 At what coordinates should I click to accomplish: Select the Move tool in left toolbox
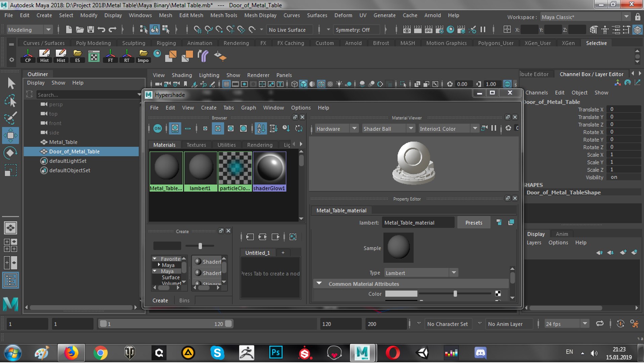pyautogui.click(x=10, y=135)
